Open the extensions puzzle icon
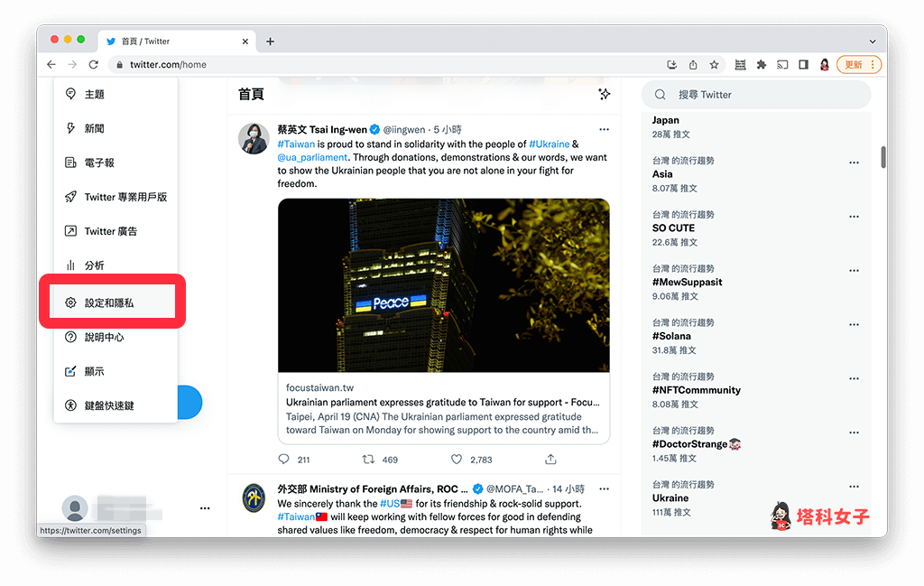Screen dimensions: 924x586 [762, 64]
